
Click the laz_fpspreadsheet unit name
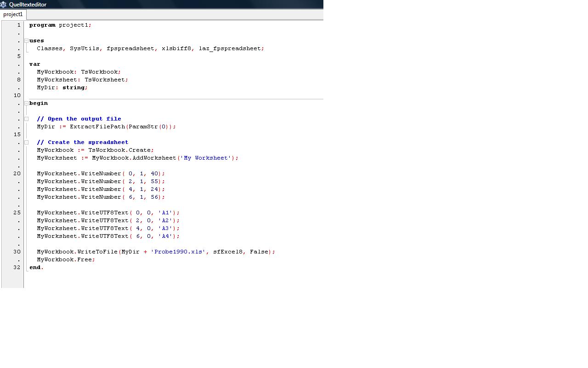coord(230,49)
